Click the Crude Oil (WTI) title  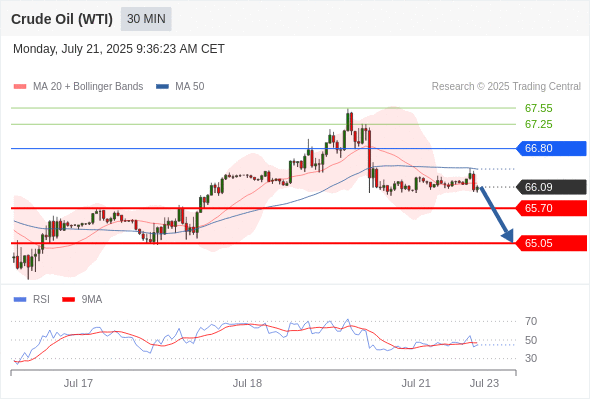62,19
